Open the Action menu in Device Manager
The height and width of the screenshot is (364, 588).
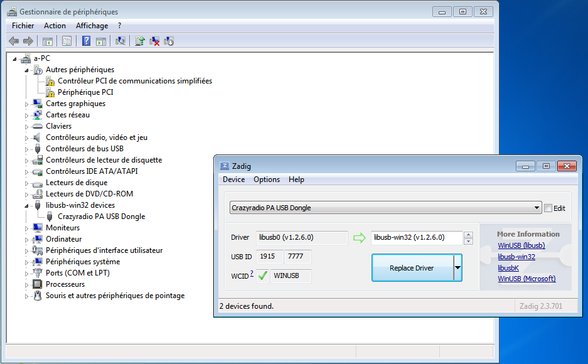click(x=55, y=26)
